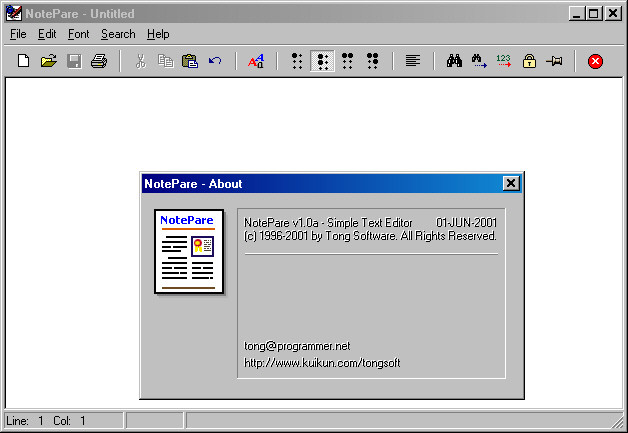This screenshot has width=628, height=433.
Task: Select the fourth dot-pattern font size icon
Action: click(372, 61)
